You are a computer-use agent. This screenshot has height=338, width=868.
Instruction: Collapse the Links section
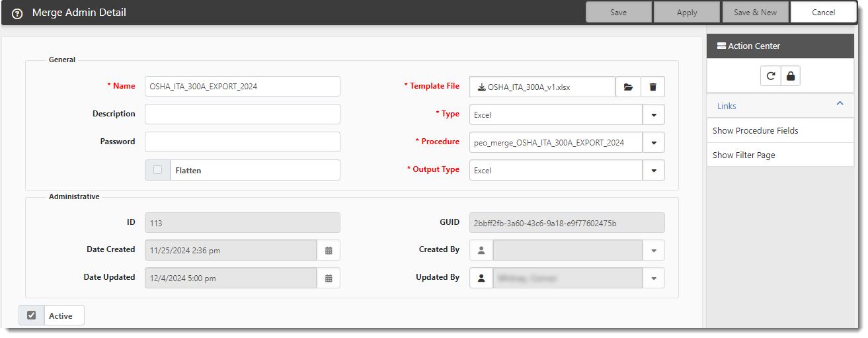pyautogui.click(x=840, y=104)
